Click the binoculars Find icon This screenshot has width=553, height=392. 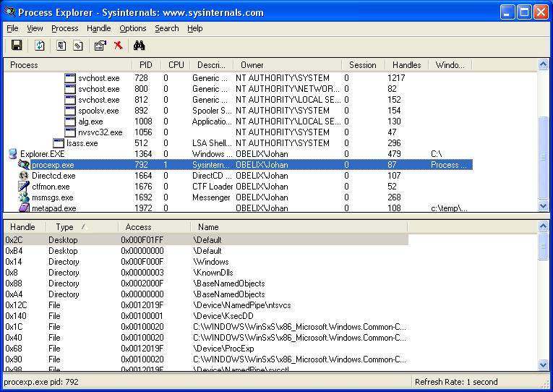point(139,45)
